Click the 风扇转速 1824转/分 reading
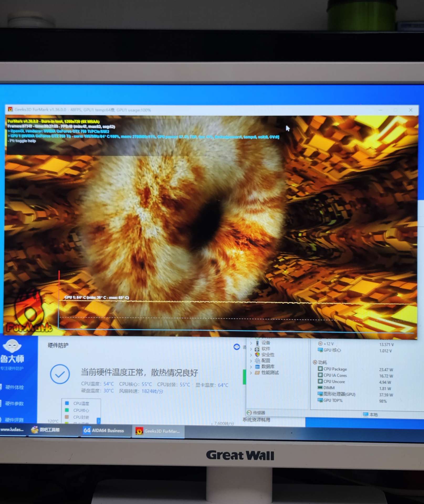Image resolution: width=424 pixels, height=504 pixels. [x=141, y=391]
